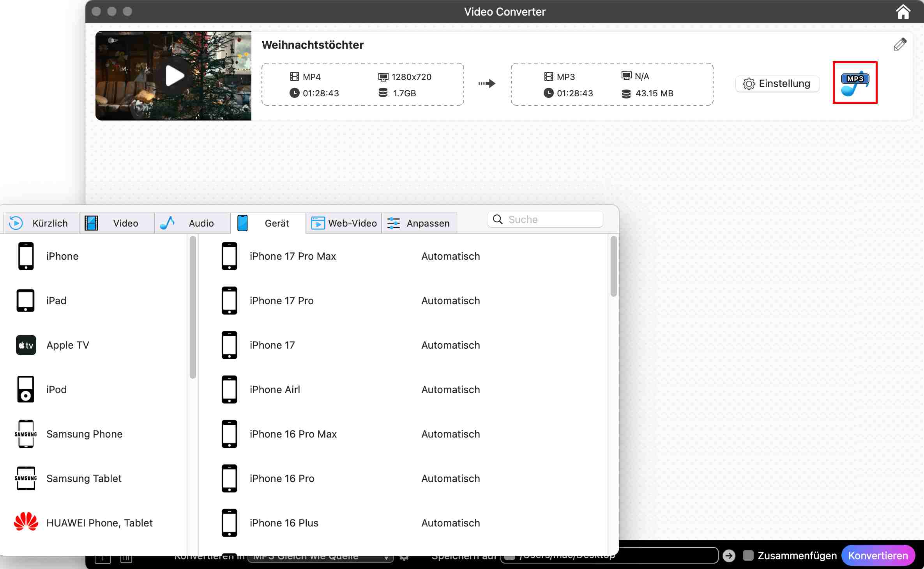
Task: Open the Anpassen tab
Action: click(419, 223)
